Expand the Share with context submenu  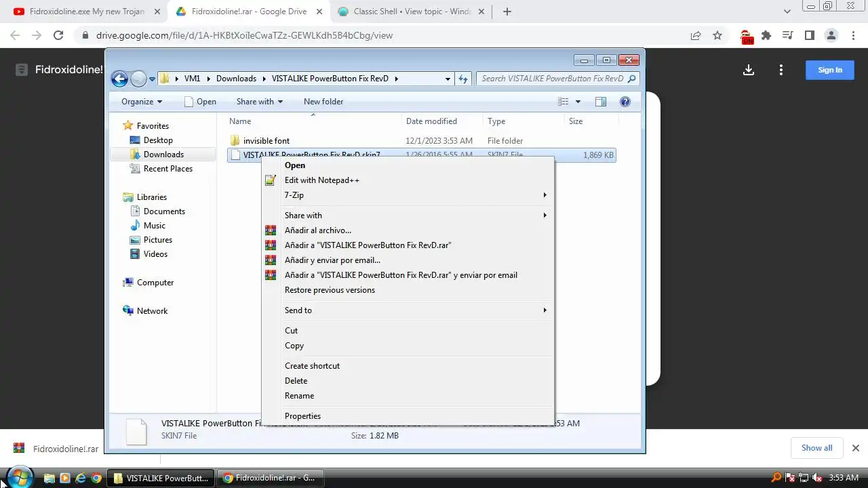408,216
